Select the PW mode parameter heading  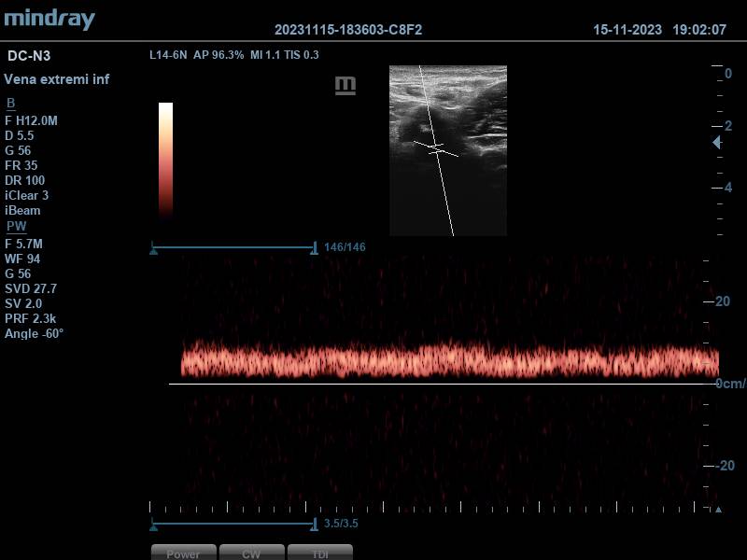click(x=17, y=227)
